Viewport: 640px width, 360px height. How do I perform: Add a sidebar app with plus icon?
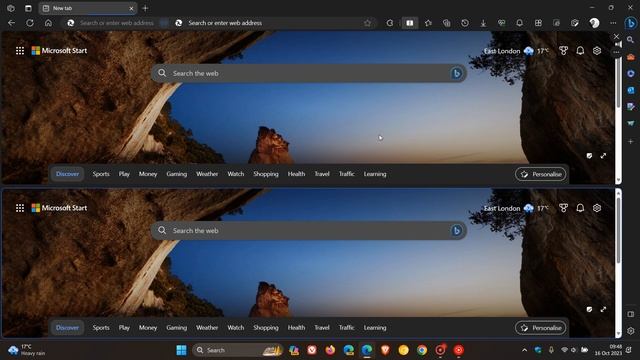(x=631, y=141)
